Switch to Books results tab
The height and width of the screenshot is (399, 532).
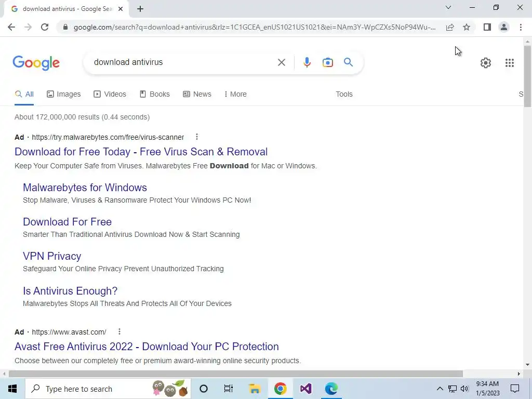coord(155,94)
